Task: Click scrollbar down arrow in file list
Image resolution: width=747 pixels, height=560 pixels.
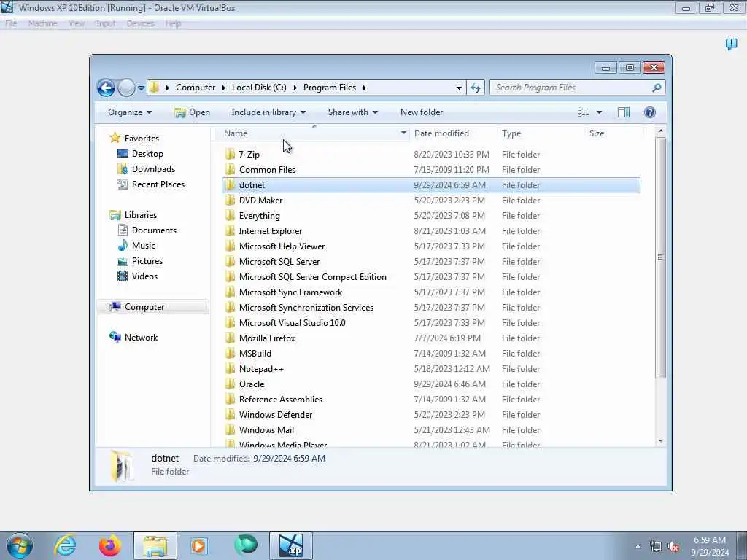Action: pos(660,441)
